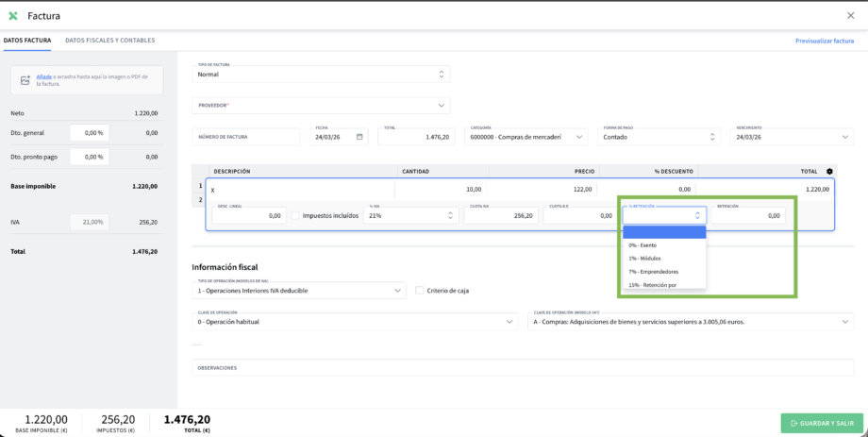The height and width of the screenshot is (437, 868).
Task: Expand the Proveedor dropdown
Action: click(x=442, y=105)
